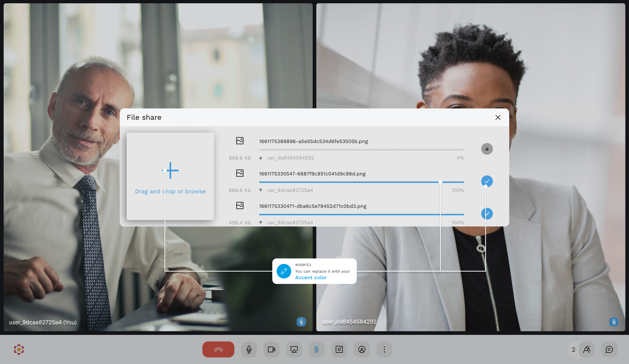Select the user_da8454584292 video tile
The image size is (629, 364).
coord(470,167)
